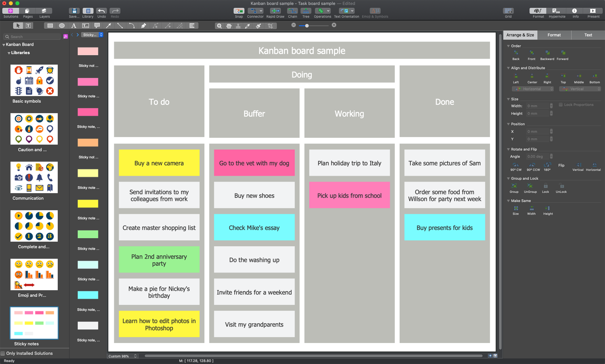This screenshot has height=364, width=605.
Task: Click the zoom out minus button
Action: click(294, 25)
